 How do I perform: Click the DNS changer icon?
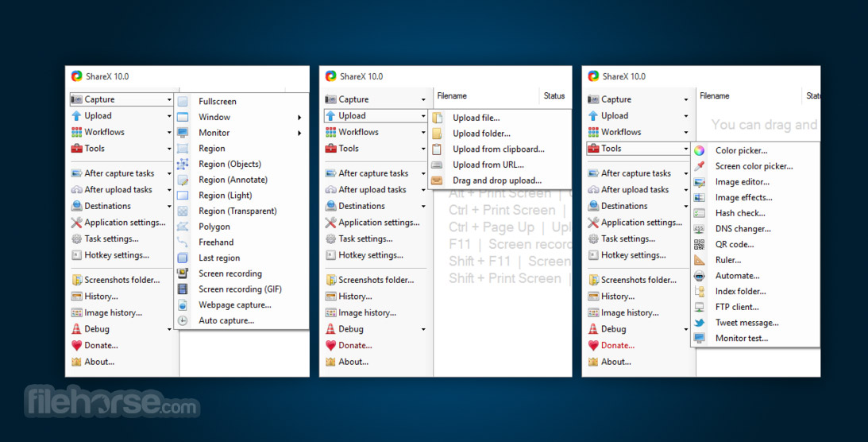700,229
